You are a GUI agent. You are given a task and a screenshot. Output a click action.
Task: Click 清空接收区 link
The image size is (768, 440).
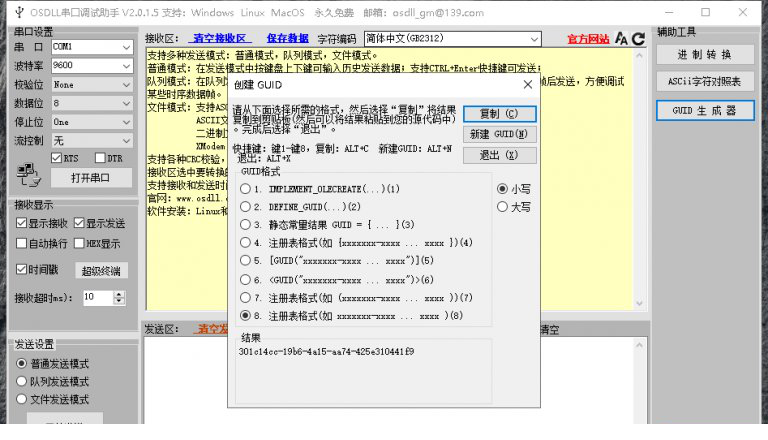(x=219, y=38)
